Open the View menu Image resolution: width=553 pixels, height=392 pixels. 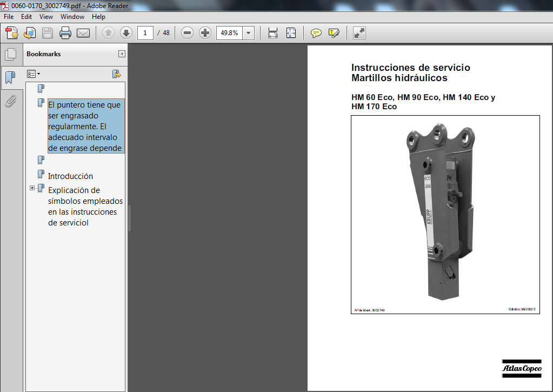(x=46, y=17)
